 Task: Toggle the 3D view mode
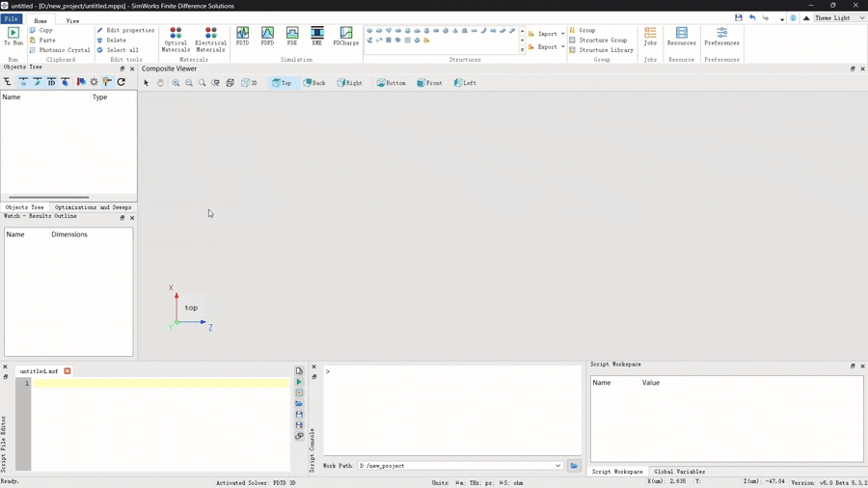pyautogui.click(x=250, y=83)
